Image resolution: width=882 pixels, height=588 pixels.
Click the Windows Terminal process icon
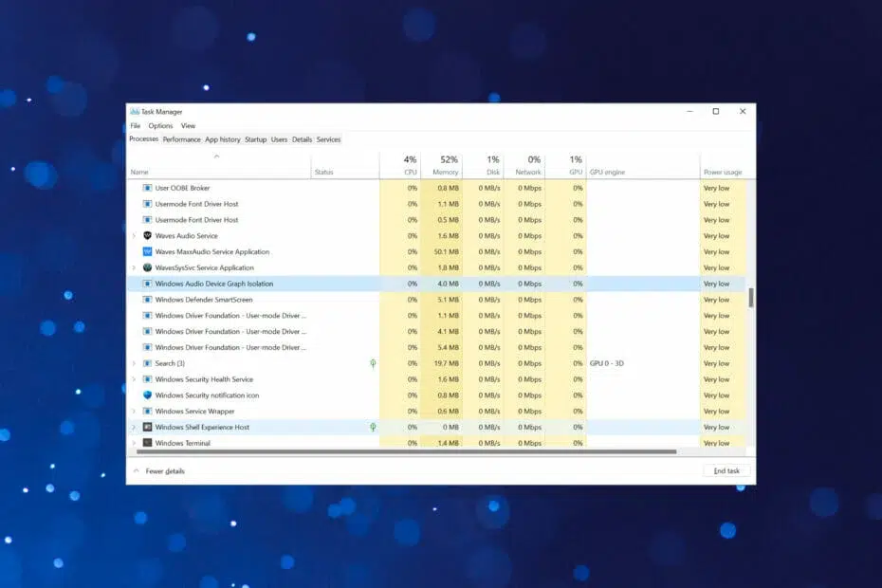coord(147,443)
